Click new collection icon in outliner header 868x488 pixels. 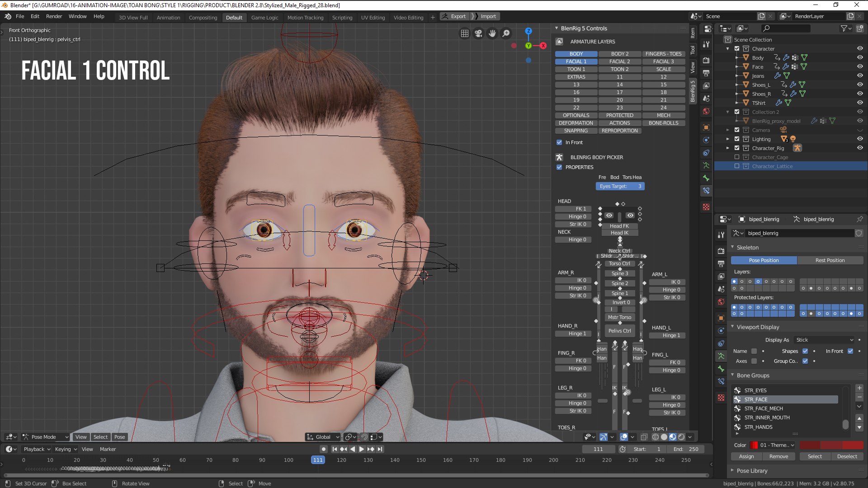860,28
